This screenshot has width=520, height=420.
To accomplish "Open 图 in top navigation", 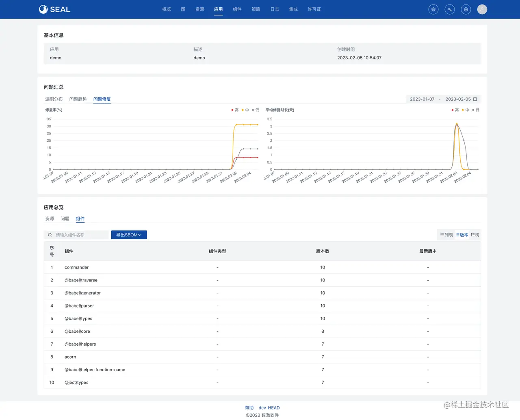I will tap(183, 9).
